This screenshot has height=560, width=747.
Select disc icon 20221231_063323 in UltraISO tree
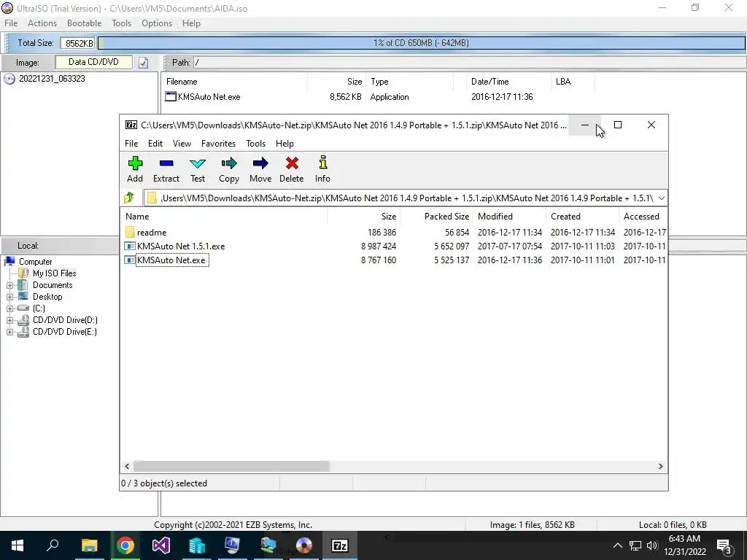9,79
